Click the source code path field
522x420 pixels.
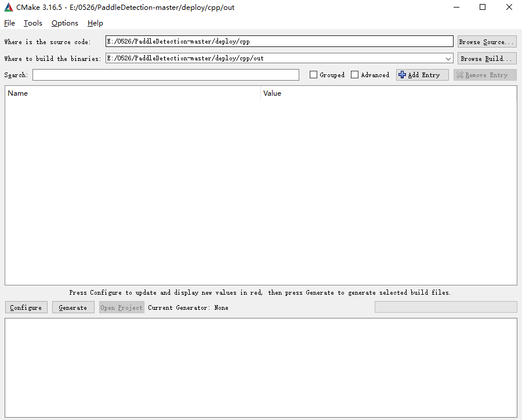280,41
